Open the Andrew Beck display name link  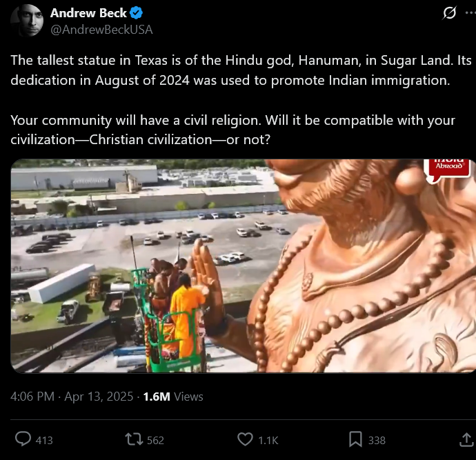tap(88, 13)
